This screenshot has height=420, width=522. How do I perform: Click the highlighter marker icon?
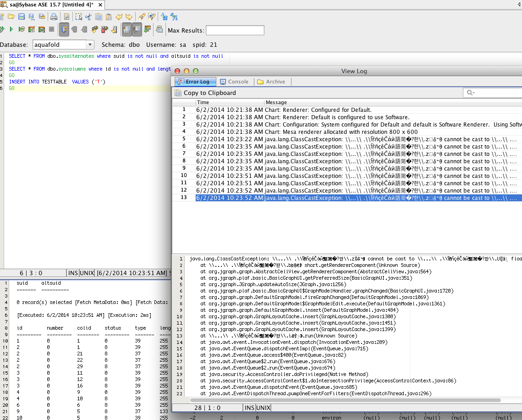[x=142, y=17]
